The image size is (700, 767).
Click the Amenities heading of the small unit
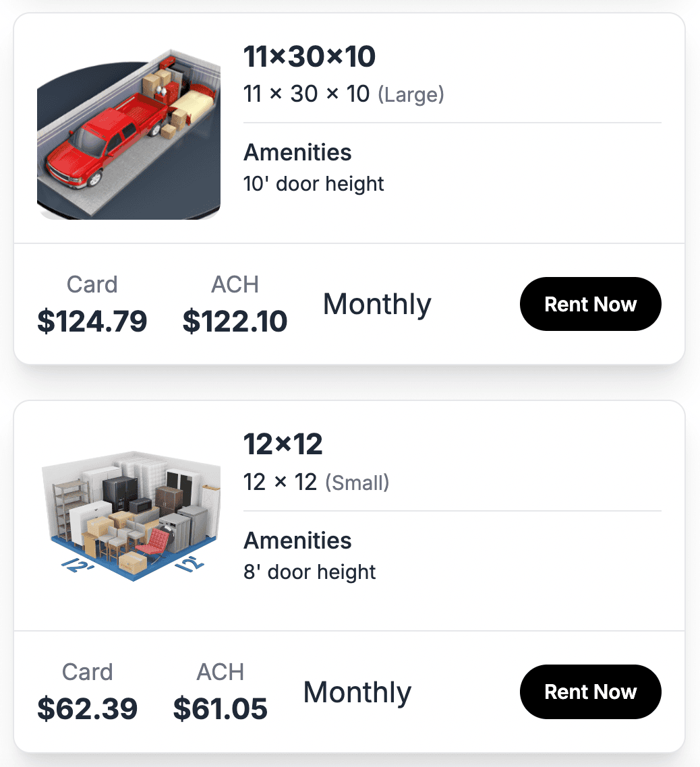pyautogui.click(x=297, y=541)
